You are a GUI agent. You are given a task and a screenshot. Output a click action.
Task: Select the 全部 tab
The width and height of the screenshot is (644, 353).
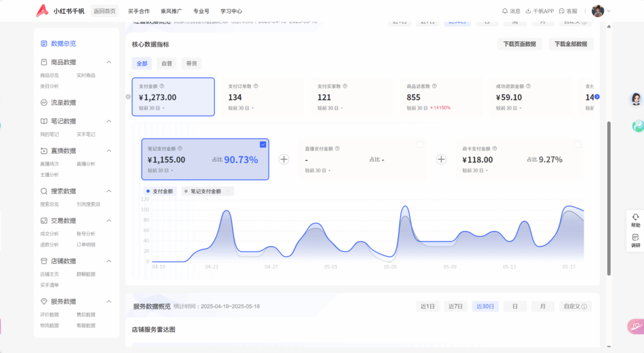point(142,64)
